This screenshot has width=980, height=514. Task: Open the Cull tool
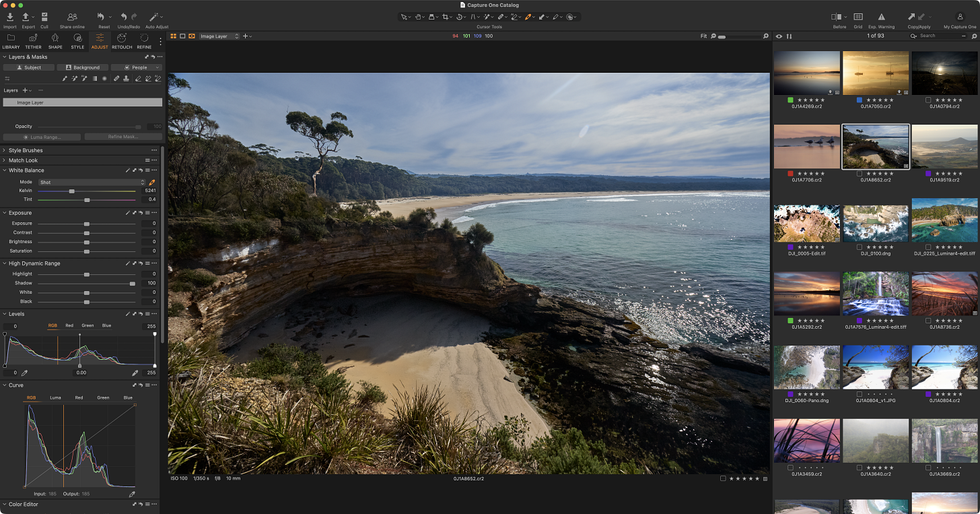click(44, 17)
